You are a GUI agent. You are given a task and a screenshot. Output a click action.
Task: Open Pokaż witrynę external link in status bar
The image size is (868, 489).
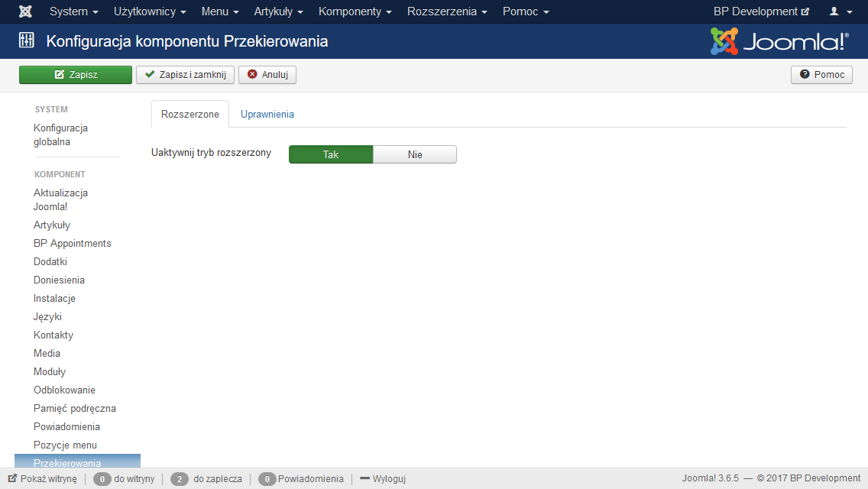coord(43,479)
